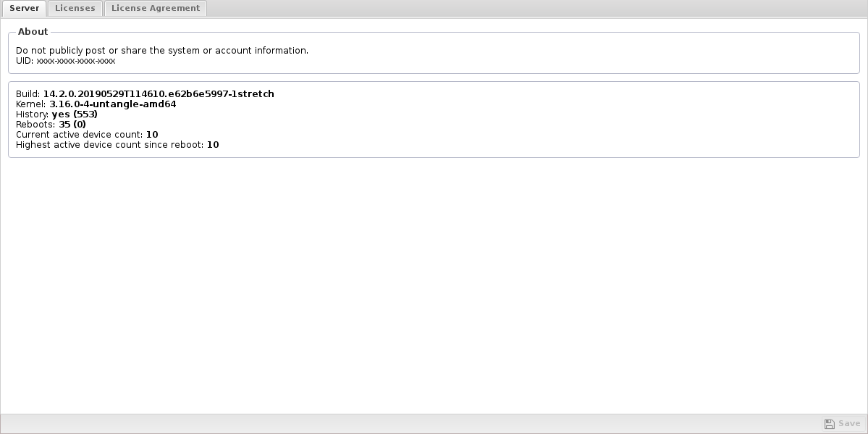Click the Highest active device count label
This screenshot has height=434, width=868.
(109, 145)
